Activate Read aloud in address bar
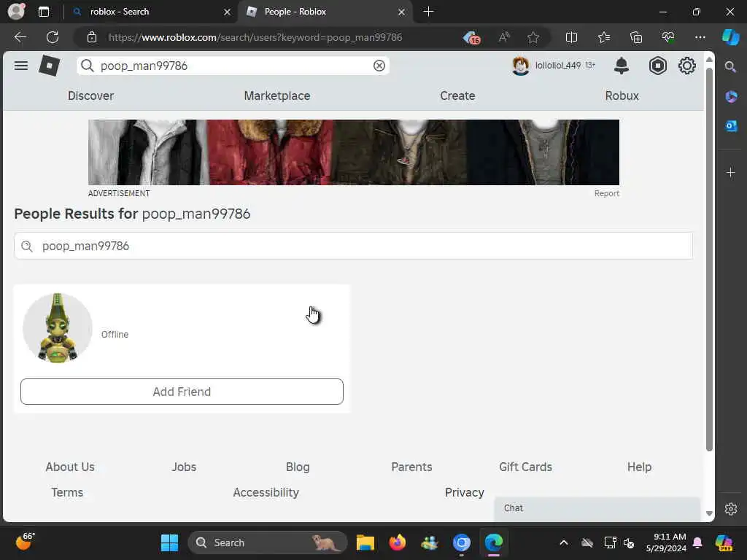 tap(504, 37)
